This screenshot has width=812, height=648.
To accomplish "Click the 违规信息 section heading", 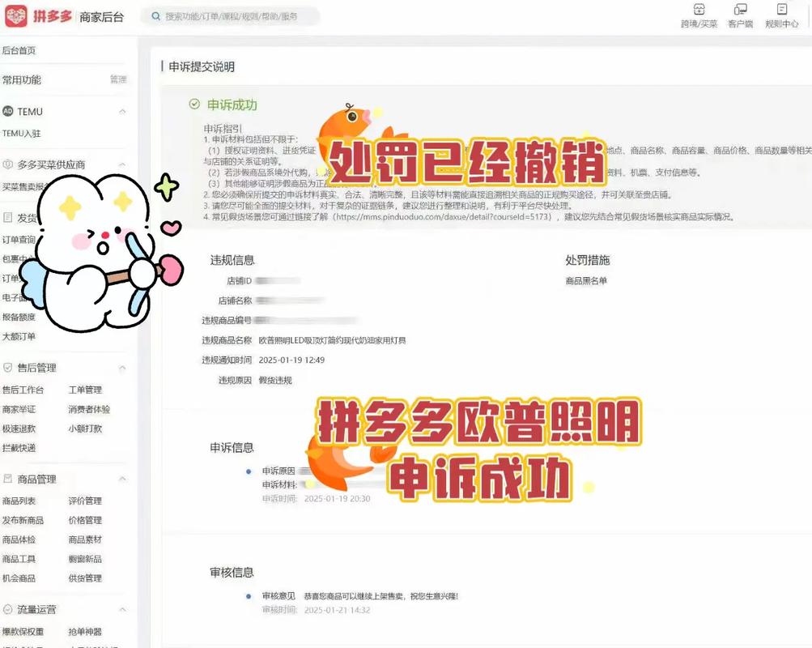I will 232,260.
